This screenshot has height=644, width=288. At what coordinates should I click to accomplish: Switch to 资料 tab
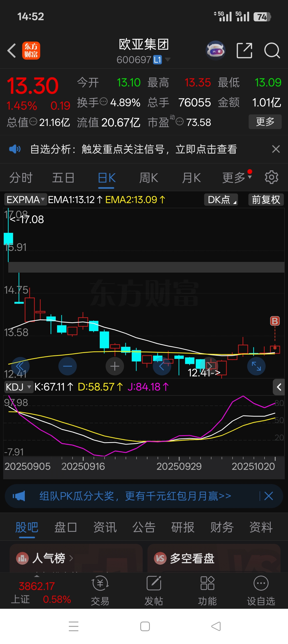point(261,528)
